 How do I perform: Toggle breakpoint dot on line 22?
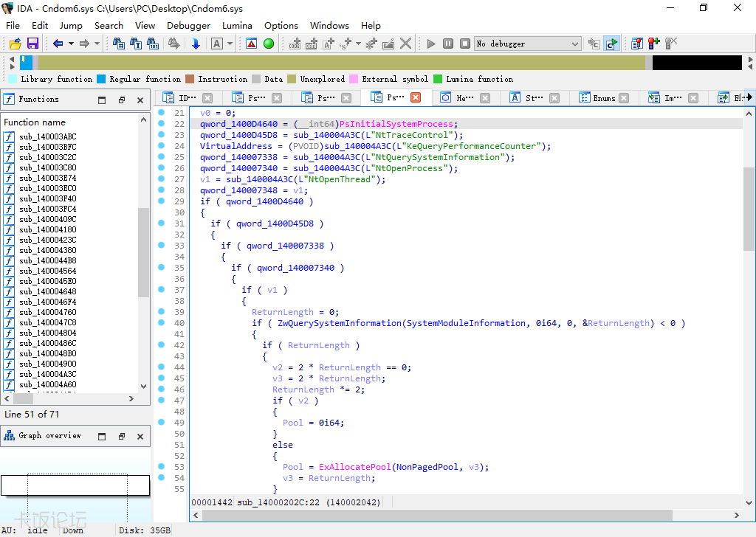click(161, 124)
